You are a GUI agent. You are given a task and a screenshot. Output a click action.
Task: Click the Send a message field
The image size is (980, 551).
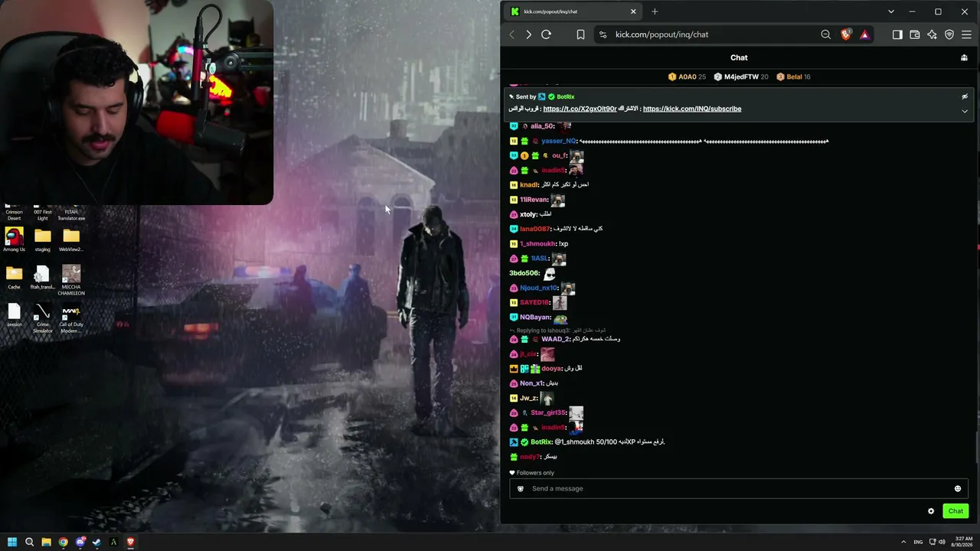pyautogui.click(x=739, y=488)
